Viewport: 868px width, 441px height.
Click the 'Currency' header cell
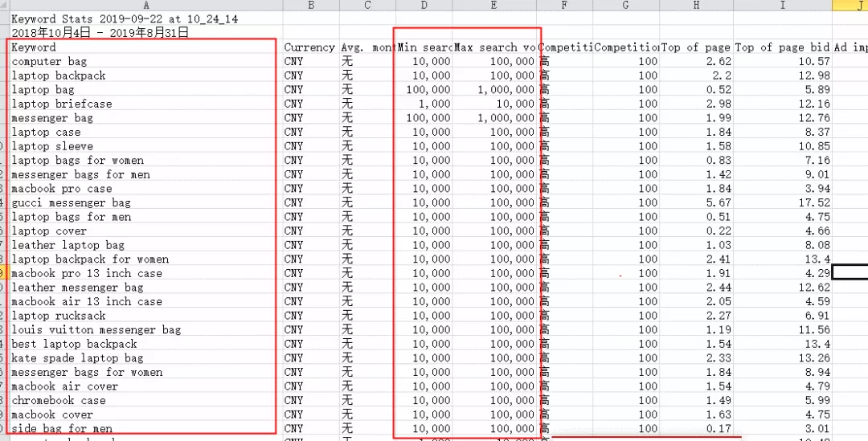click(311, 47)
